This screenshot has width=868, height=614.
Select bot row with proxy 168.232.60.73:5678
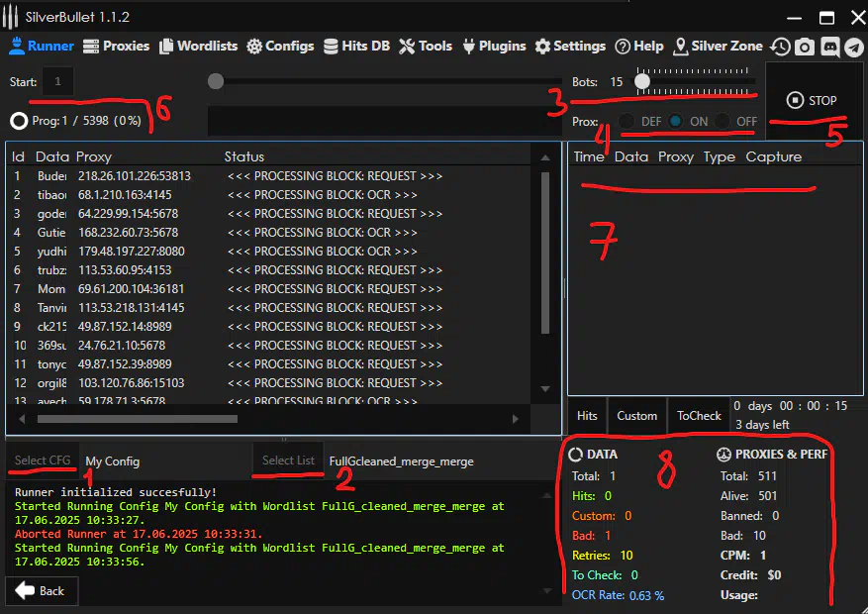268,233
